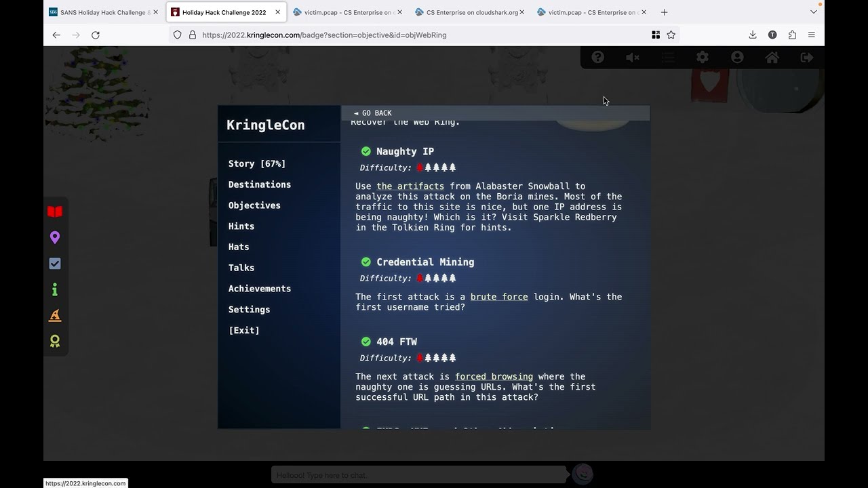Open the downloads arrow panel
The width and height of the screenshot is (868, 488).
(753, 35)
